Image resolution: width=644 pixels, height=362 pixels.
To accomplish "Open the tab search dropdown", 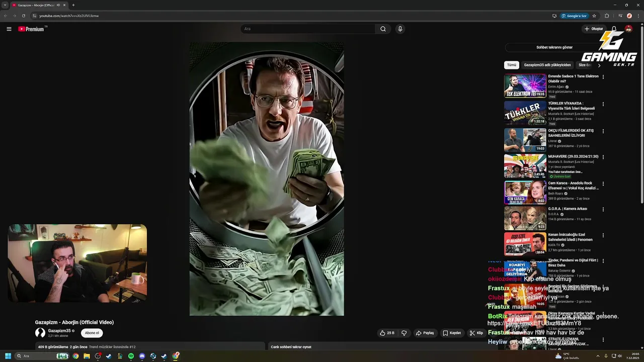I will 5,5.
